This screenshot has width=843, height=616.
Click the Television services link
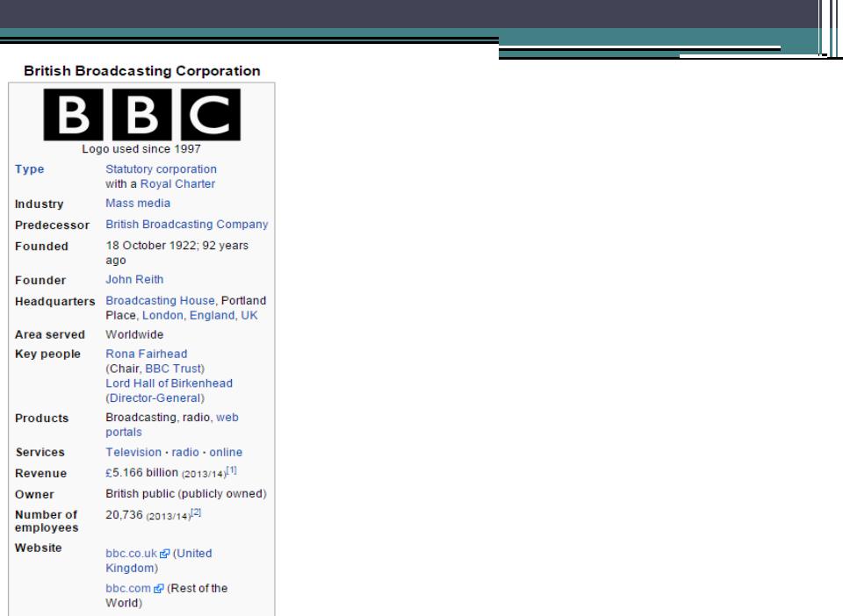coord(133,452)
